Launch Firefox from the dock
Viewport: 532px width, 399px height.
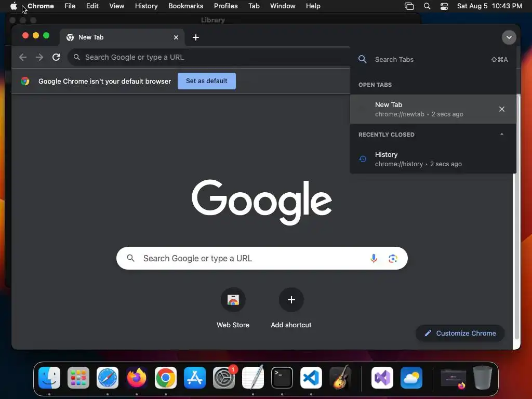coord(137,378)
